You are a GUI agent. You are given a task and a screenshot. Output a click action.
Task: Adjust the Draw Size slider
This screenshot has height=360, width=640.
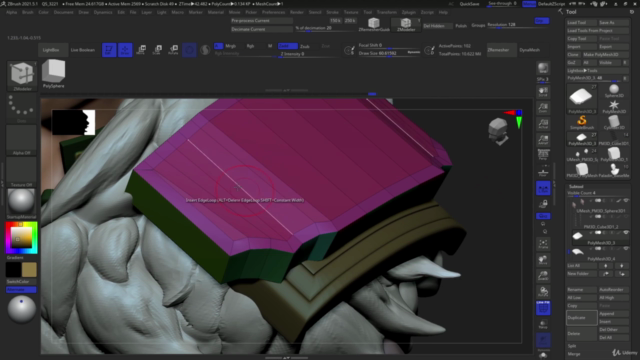[389, 53]
